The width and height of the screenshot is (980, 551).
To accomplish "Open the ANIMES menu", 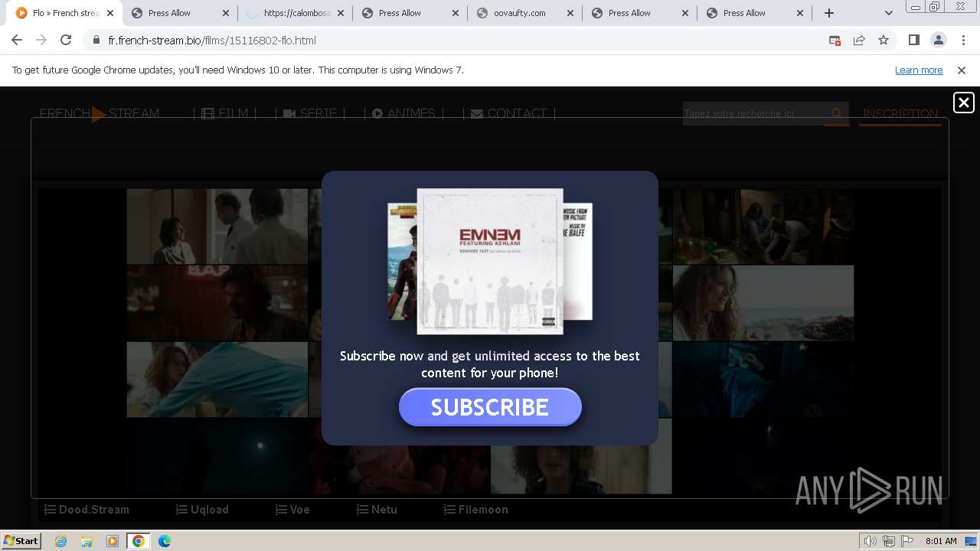I will coord(403,114).
